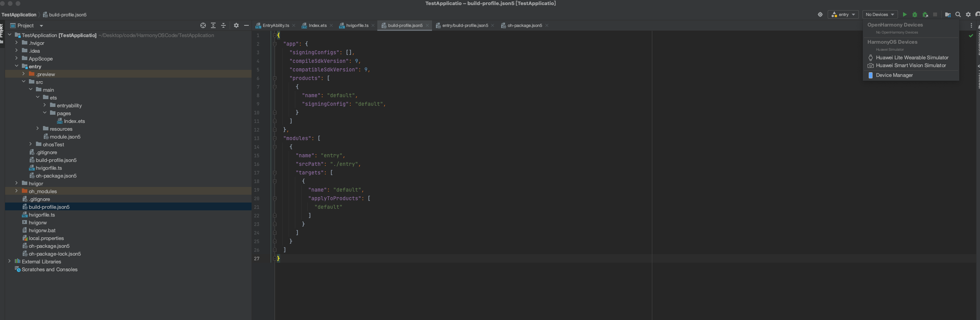Click the "srcPath" key in editor
The width and height of the screenshot is (980, 320).
pyautogui.click(x=310, y=164)
